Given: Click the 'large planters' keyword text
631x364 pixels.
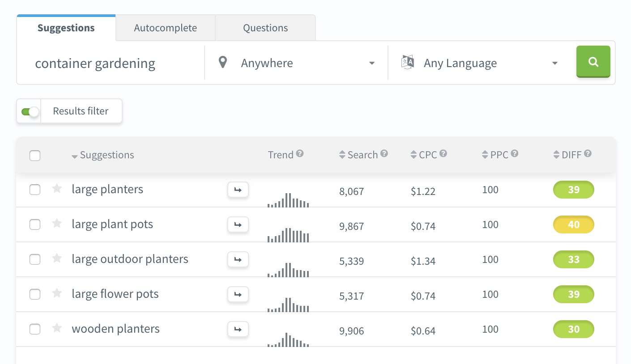Looking at the screenshot, I should (107, 189).
